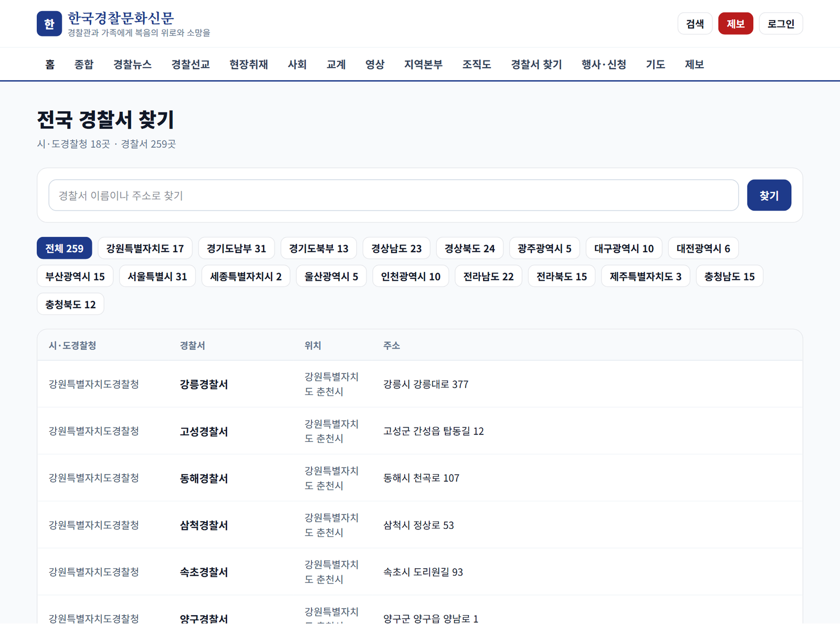The width and height of the screenshot is (840, 624).
Task: Click address 동해시 천곡로 107
Action: click(x=422, y=478)
